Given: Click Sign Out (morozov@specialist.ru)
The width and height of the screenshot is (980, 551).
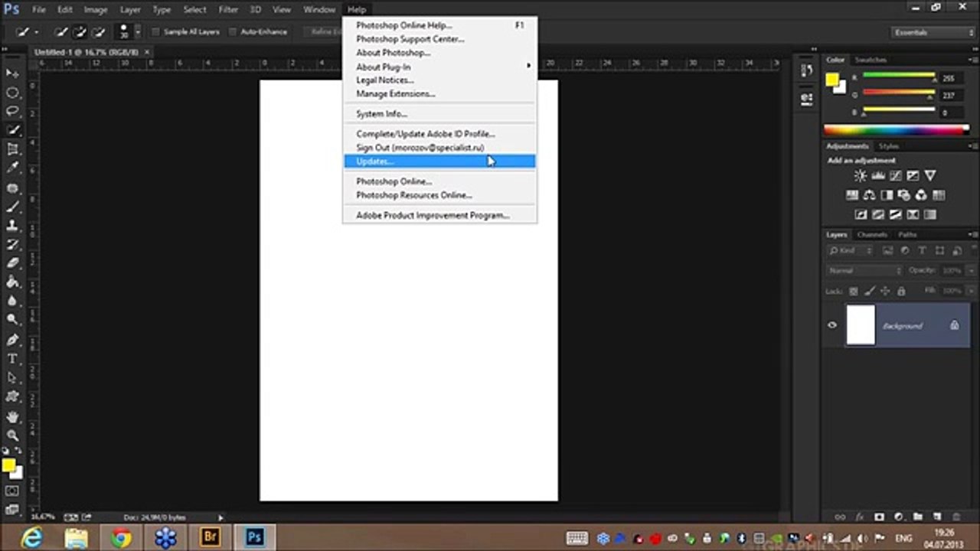Looking at the screenshot, I should click(440, 148).
